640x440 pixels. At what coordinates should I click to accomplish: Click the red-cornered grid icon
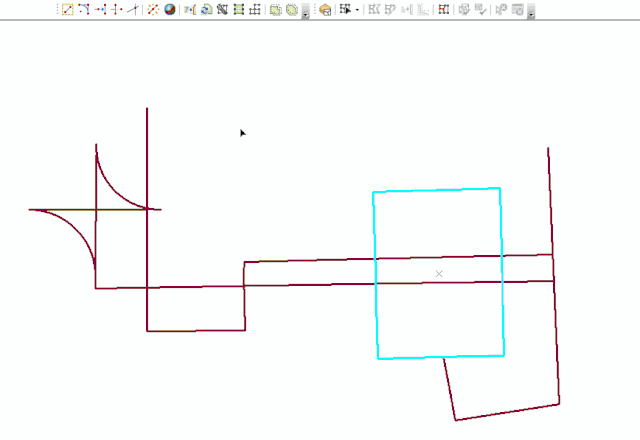(443, 9)
